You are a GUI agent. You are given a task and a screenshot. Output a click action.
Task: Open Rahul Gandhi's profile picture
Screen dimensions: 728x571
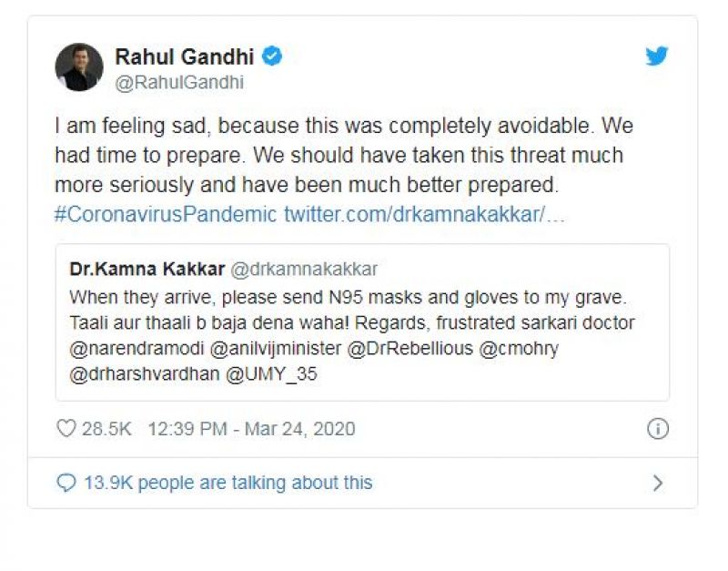tap(79, 66)
